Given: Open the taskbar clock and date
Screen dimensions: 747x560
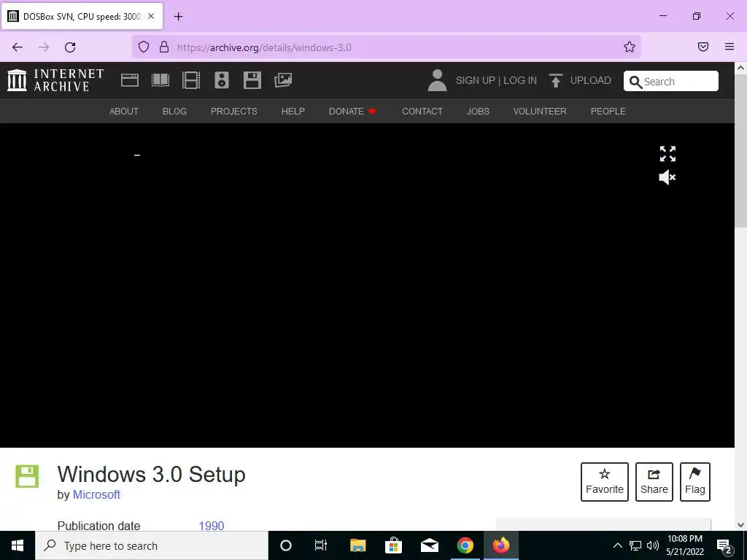Looking at the screenshot, I should point(684,545).
